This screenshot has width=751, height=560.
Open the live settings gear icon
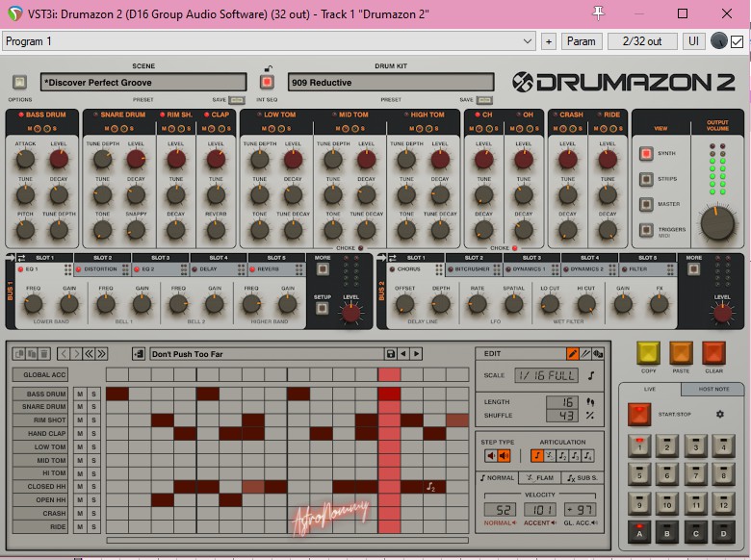719,414
